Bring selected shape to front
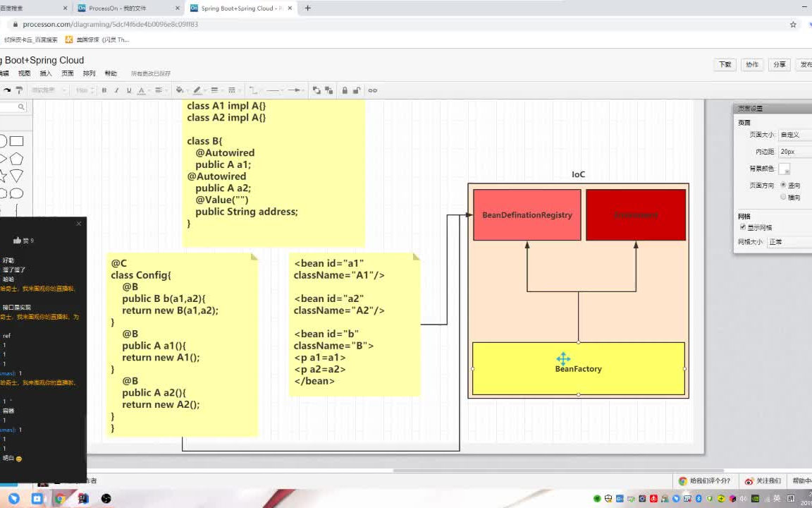The image size is (812, 508). click(316, 90)
